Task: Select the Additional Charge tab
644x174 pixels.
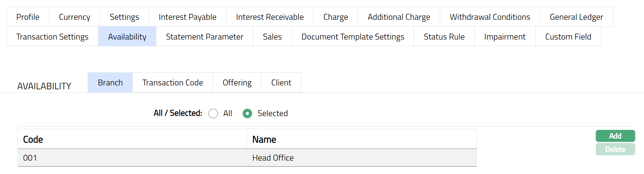Action: [x=399, y=17]
